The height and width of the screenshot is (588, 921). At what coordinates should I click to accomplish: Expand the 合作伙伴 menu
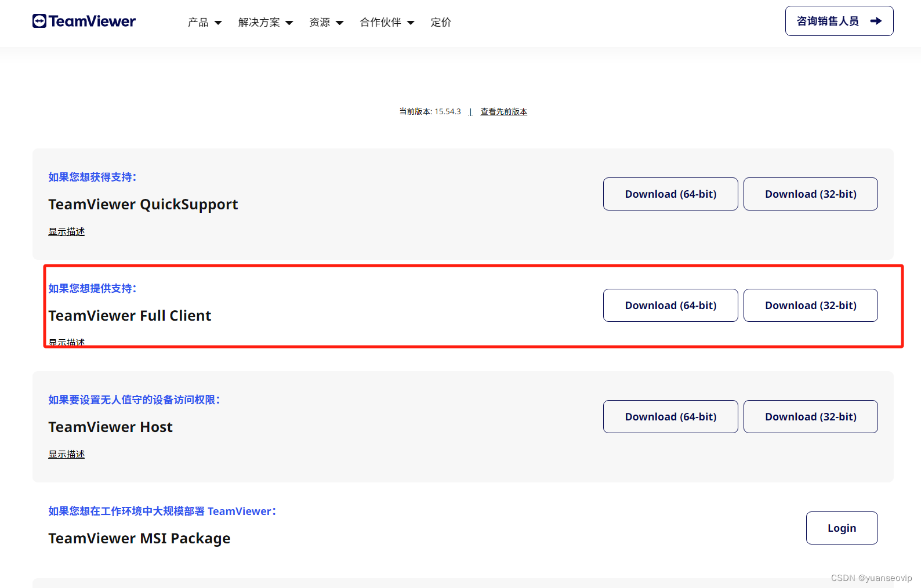point(387,23)
